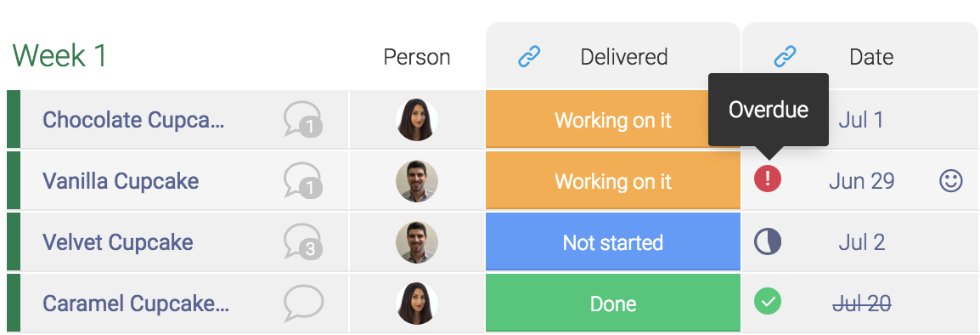
Task: Open Vanilla Cupcake comment bubble
Action: click(303, 180)
